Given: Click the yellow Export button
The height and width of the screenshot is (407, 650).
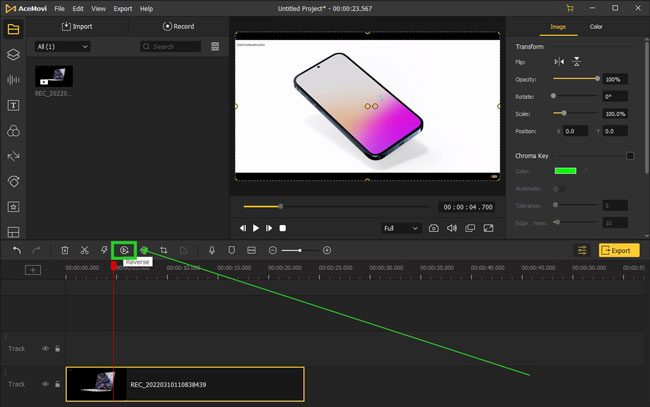Looking at the screenshot, I should click(619, 250).
